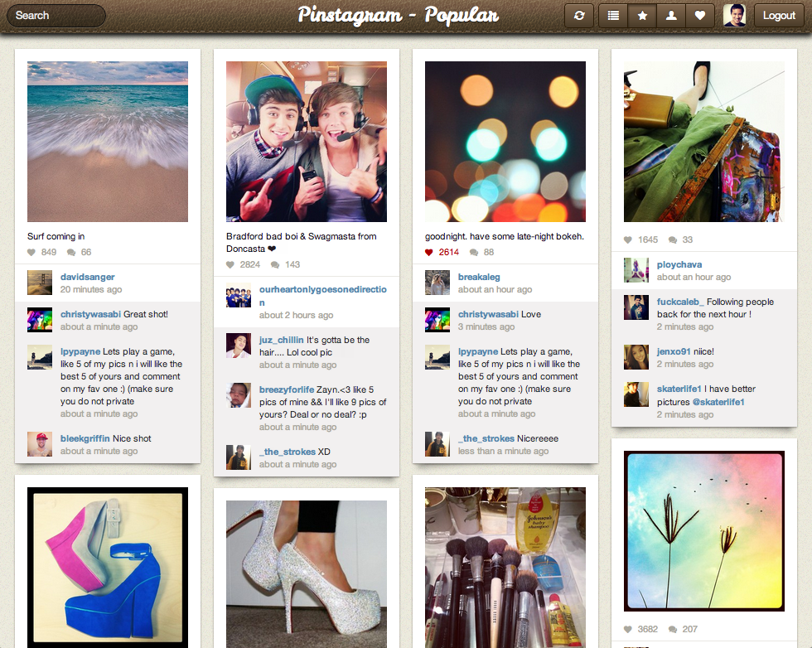
Task: Click the user avatar beside Logout
Action: pyautogui.click(x=734, y=16)
